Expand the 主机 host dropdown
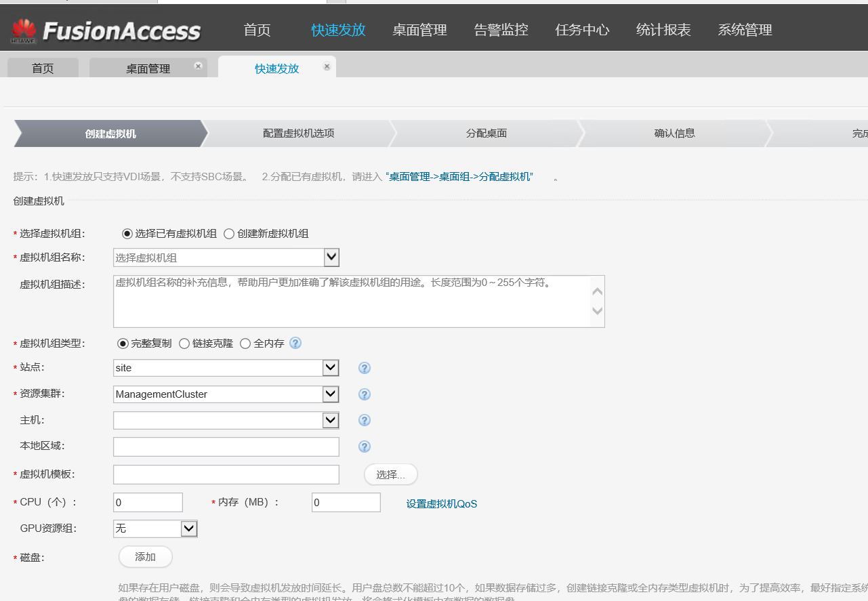 tap(331, 420)
